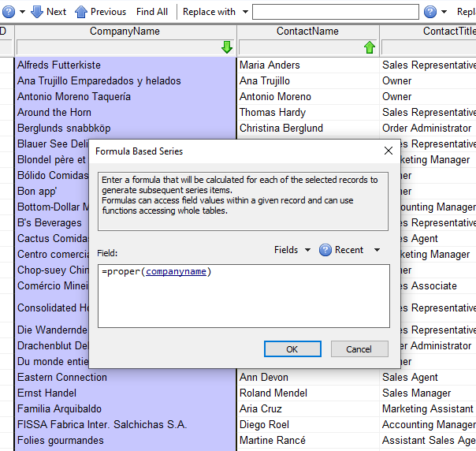
Task: Click green up arrow in ContactName filter
Action: [370, 47]
